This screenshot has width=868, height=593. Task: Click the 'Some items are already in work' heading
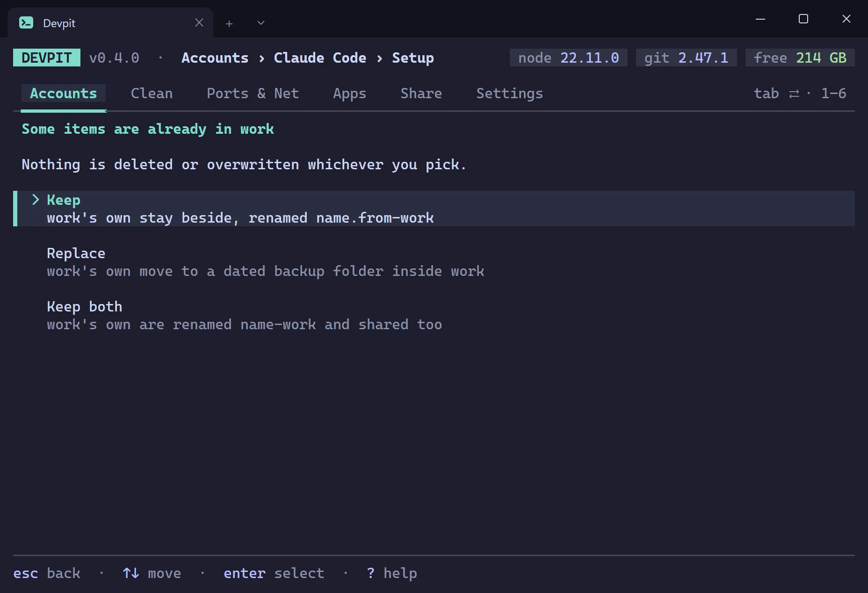[148, 129]
